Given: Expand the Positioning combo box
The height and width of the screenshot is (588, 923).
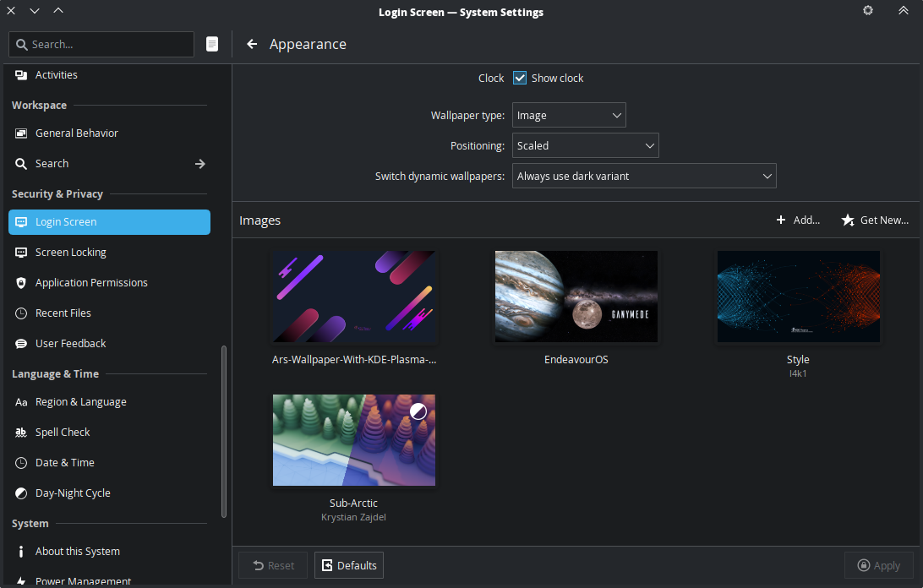Looking at the screenshot, I should pos(585,146).
